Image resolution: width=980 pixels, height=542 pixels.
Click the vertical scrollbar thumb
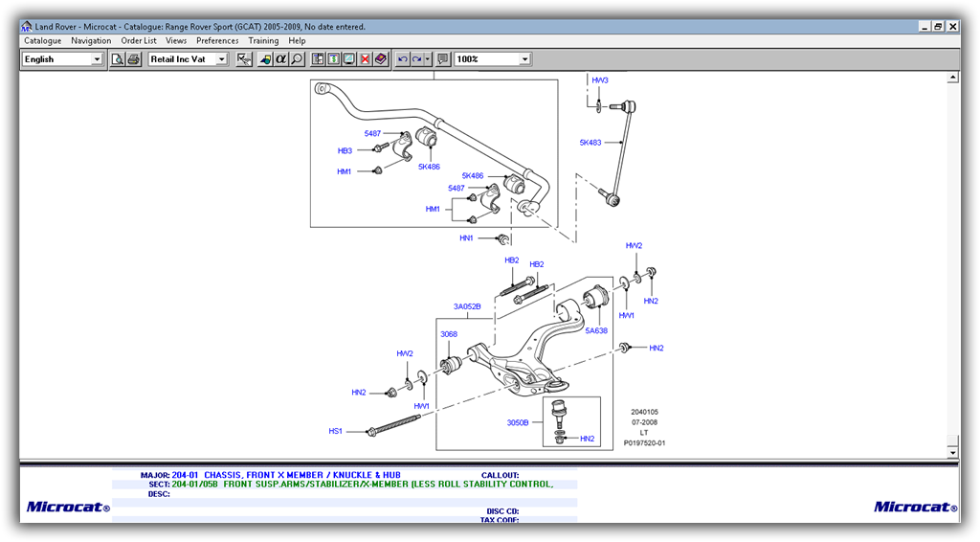[x=952, y=440]
